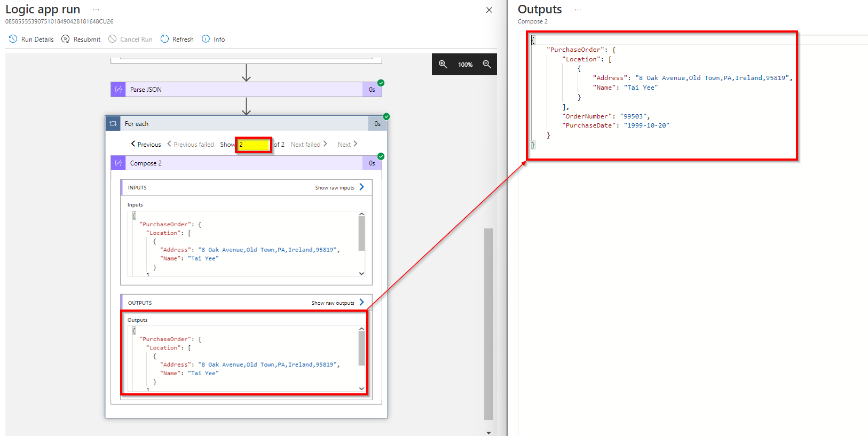
Task: Refresh the logic app run
Action: click(177, 39)
